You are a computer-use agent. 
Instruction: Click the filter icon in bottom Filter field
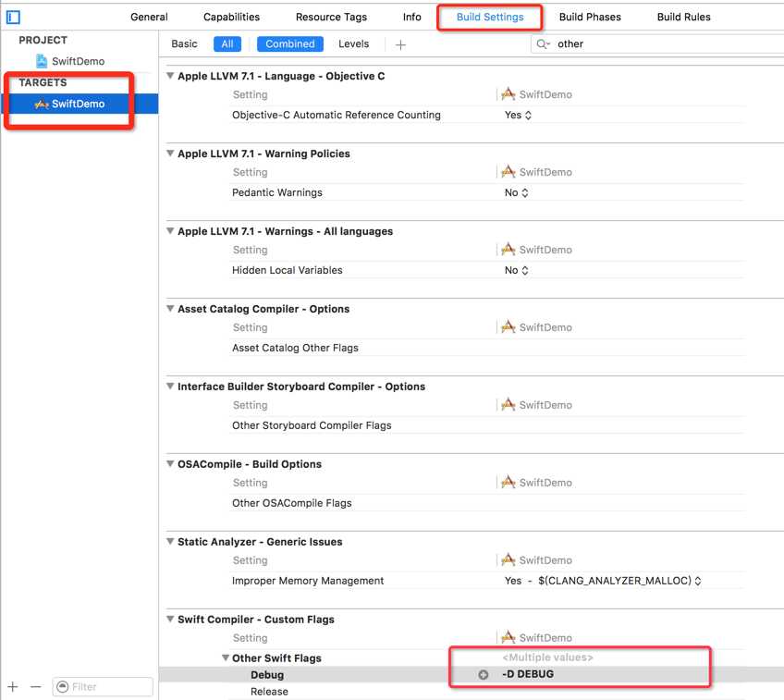63,686
